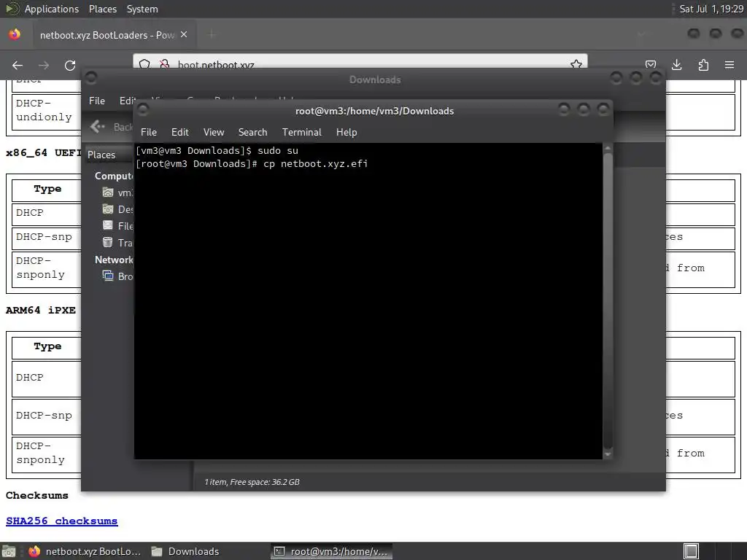The height and width of the screenshot is (560, 747).
Task: Click workspace switcher in bottom panel
Action: tap(691, 551)
